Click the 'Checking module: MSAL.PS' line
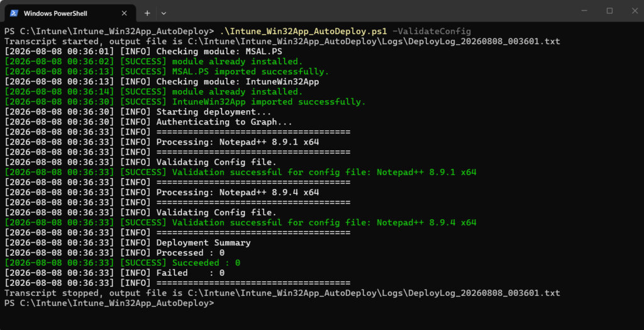 [x=143, y=52]
